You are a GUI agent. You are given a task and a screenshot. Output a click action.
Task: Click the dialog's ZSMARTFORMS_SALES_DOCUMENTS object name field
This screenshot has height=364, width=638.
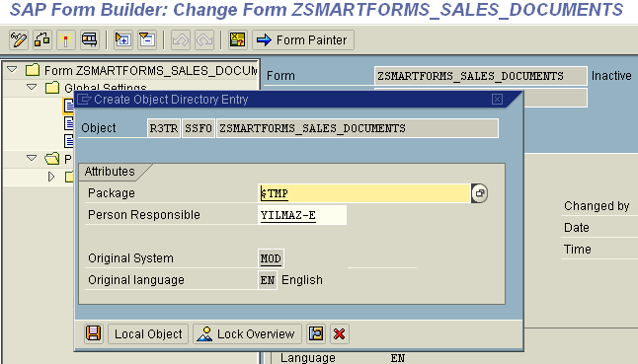358,128
